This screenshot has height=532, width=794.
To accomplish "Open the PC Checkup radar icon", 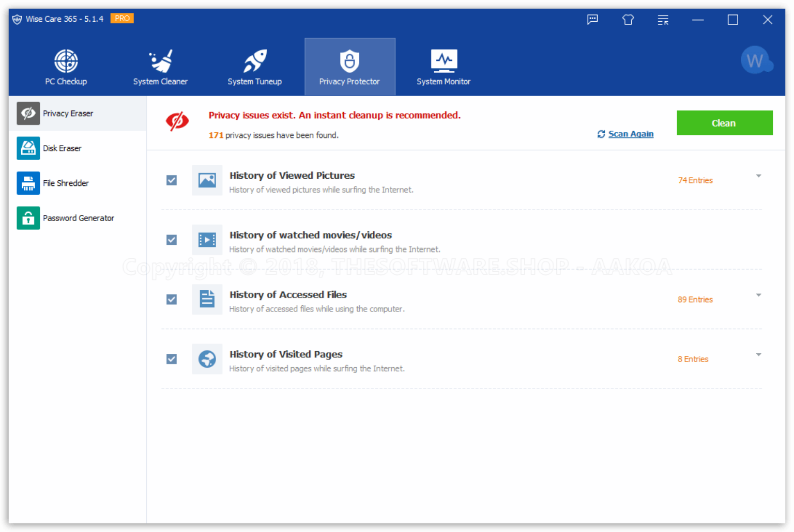I will [x=66, y=61].
